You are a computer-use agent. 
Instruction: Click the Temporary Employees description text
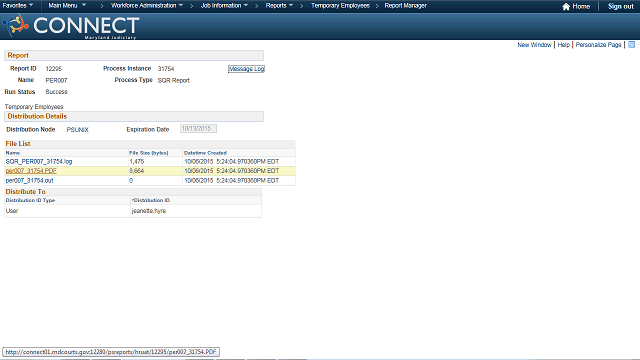34,107
